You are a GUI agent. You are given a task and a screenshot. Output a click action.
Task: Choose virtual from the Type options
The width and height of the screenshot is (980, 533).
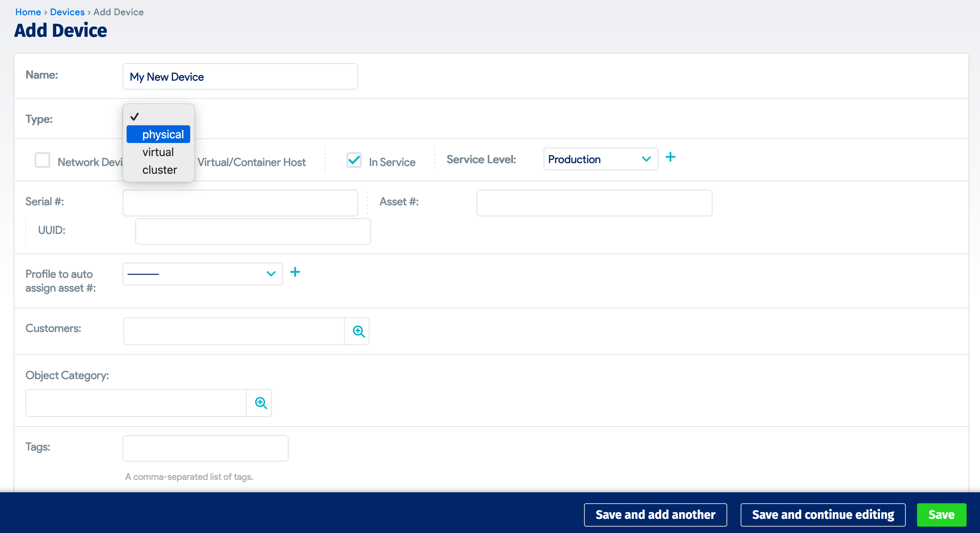158,152
